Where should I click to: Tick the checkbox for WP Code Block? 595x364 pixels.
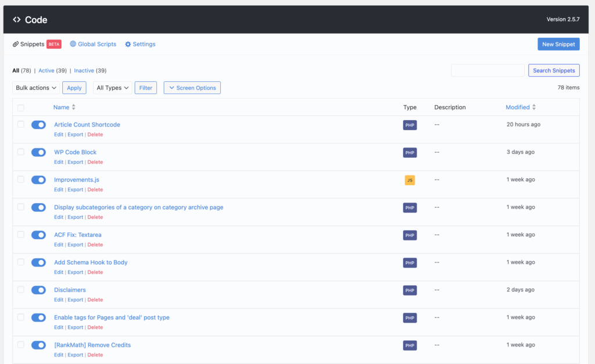[x=21, y=152]
